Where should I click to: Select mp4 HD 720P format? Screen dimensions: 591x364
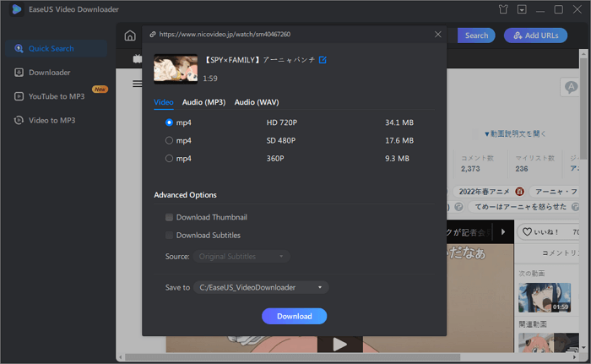pos(169,122)
